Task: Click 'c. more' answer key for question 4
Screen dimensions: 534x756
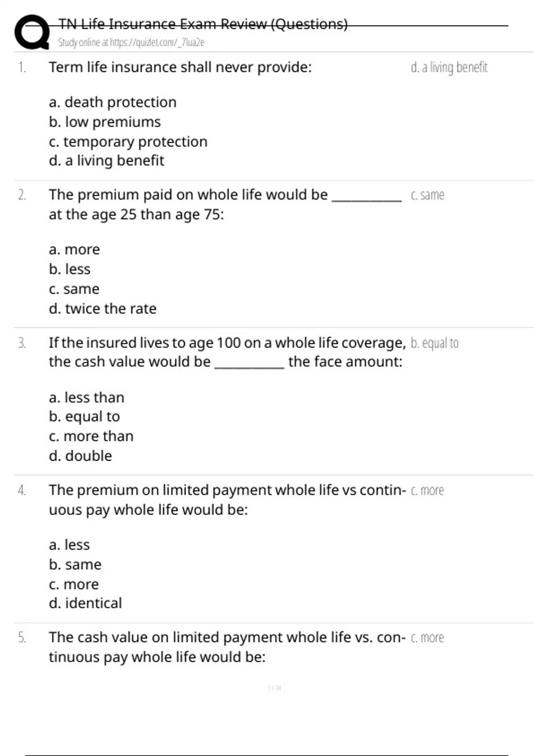Action: pos(427,491)
